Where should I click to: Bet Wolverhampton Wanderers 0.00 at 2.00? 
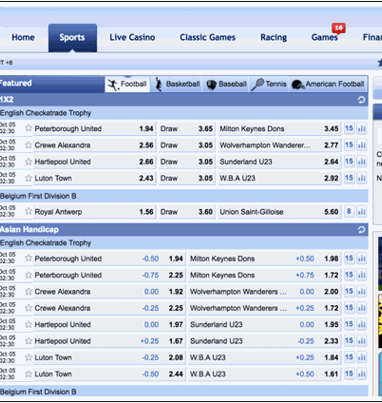click(x=265, y=292)
